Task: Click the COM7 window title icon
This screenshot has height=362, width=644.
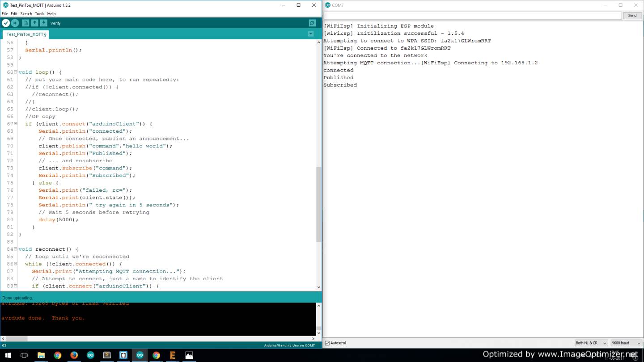Action: pos(327,5)
